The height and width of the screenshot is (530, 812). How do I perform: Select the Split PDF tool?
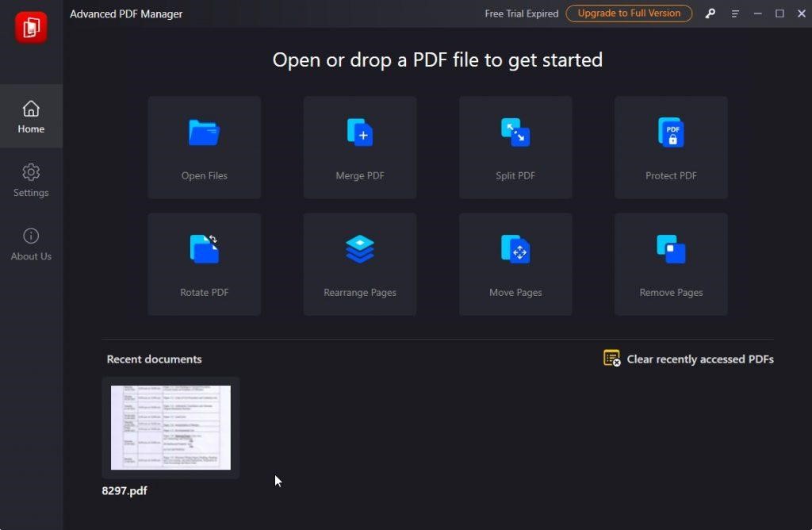(x=515, y=147)
